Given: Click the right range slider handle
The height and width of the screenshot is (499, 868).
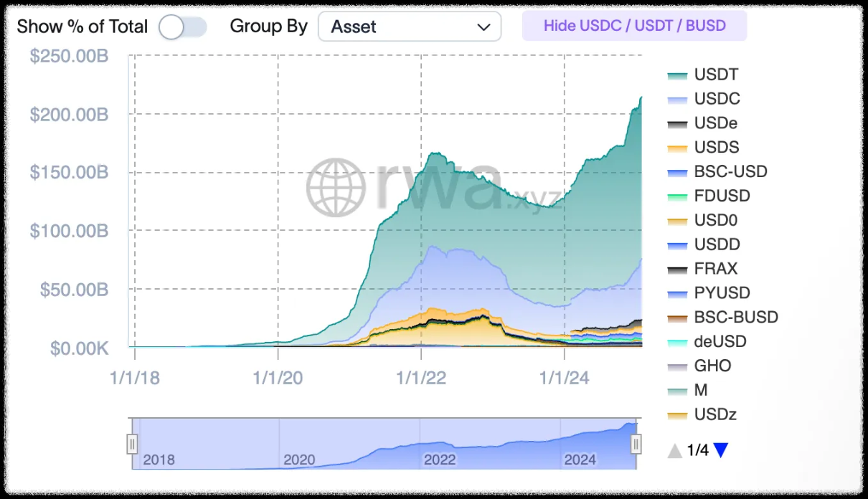Looking at the screenshot, I should [636, 445].
